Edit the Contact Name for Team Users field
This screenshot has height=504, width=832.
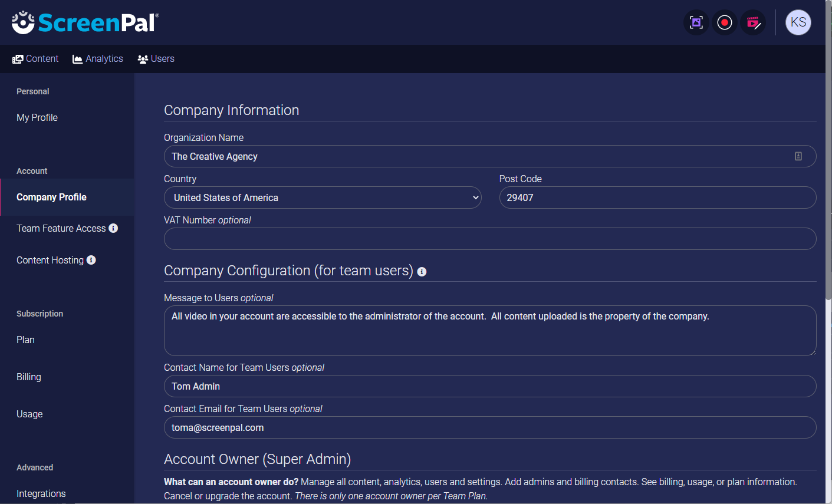(490, 386)
